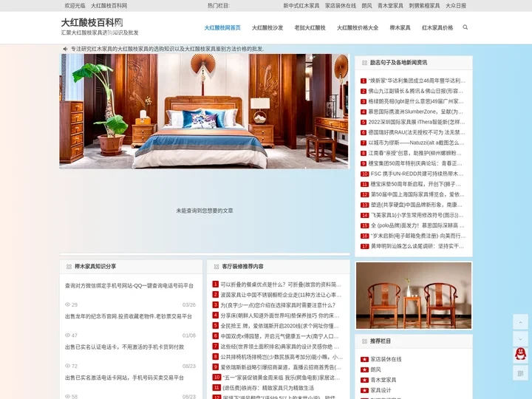
Task: Open top bar link 家店装休在线
Action: (x=341, y=6)
